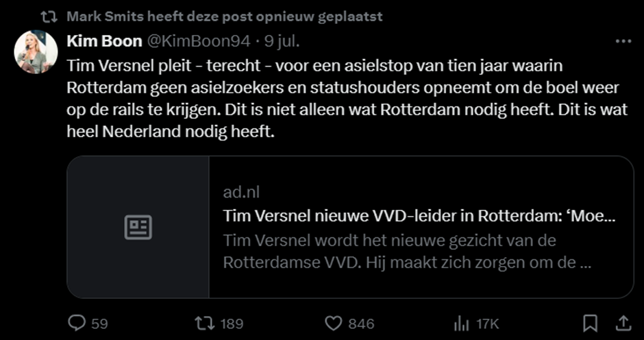Image resolution: width=644 pixels, height=340 pixels.
Task: Bookmark this post by Kim Boon
Action: pos(590,323)
